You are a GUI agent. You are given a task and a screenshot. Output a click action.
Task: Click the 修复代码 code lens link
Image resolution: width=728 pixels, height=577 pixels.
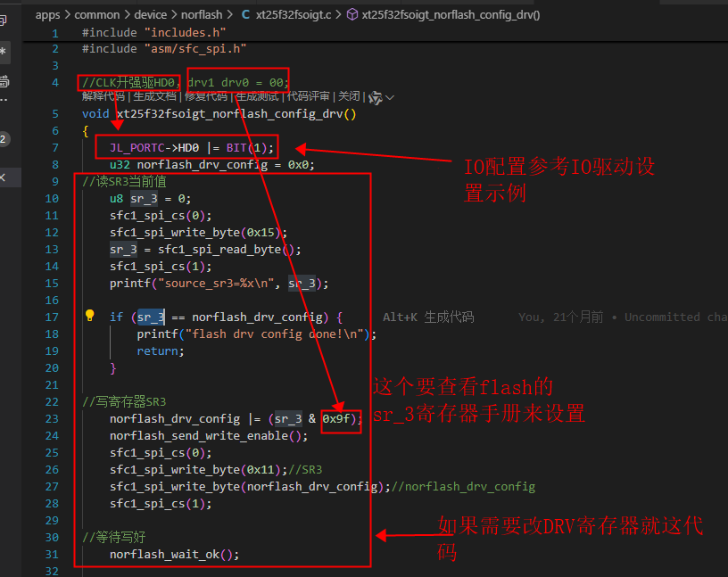(x=206, y=96)
